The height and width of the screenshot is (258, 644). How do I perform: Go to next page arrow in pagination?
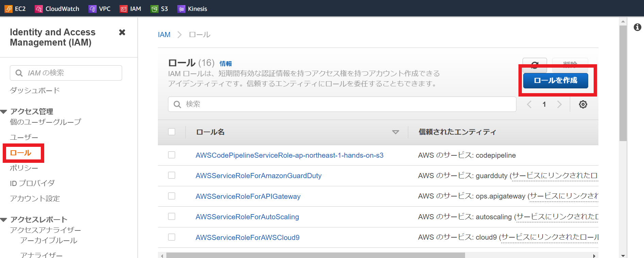pyautogui.click(x=559, y=104)
